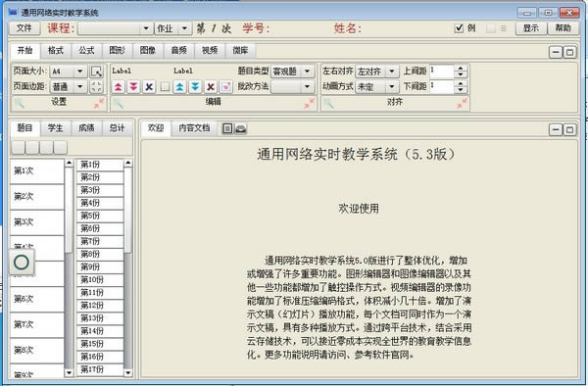Click the first blank button under 题目 tab
588x386 pixels.
point(18,147)
